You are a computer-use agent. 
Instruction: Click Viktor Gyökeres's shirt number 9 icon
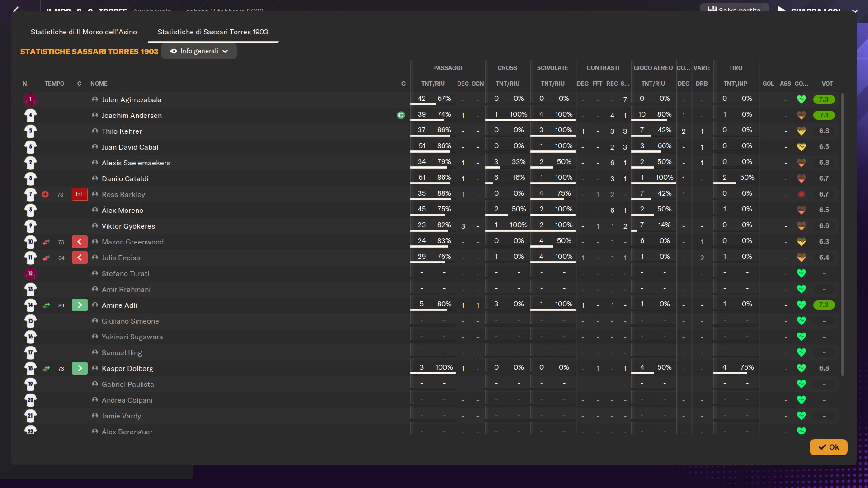coord(30,226)
